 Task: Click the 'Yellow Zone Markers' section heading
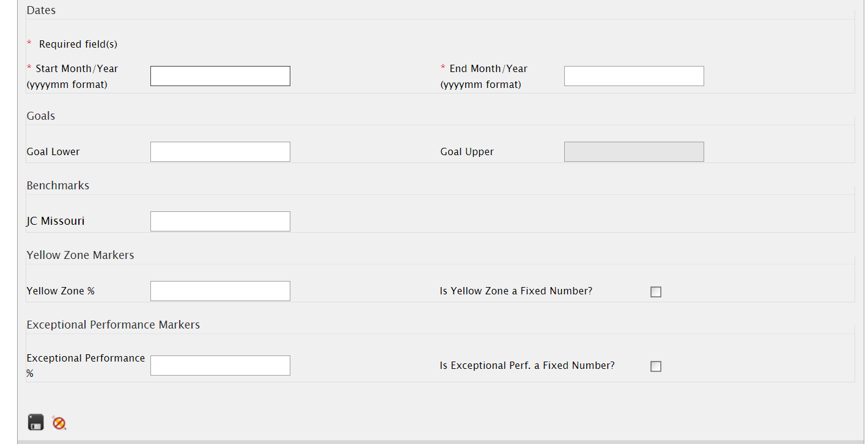pos(80,255)
